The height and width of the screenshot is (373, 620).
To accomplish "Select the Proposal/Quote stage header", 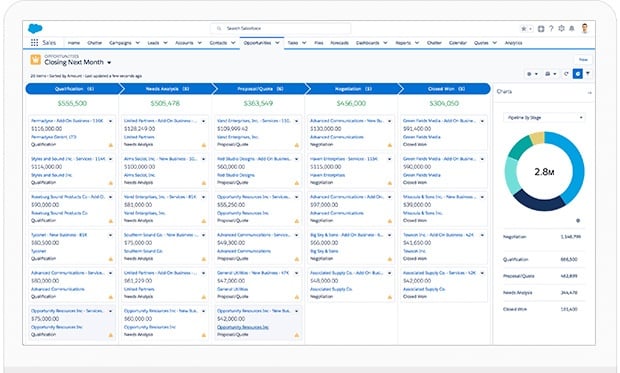I will tap(260, 89).
